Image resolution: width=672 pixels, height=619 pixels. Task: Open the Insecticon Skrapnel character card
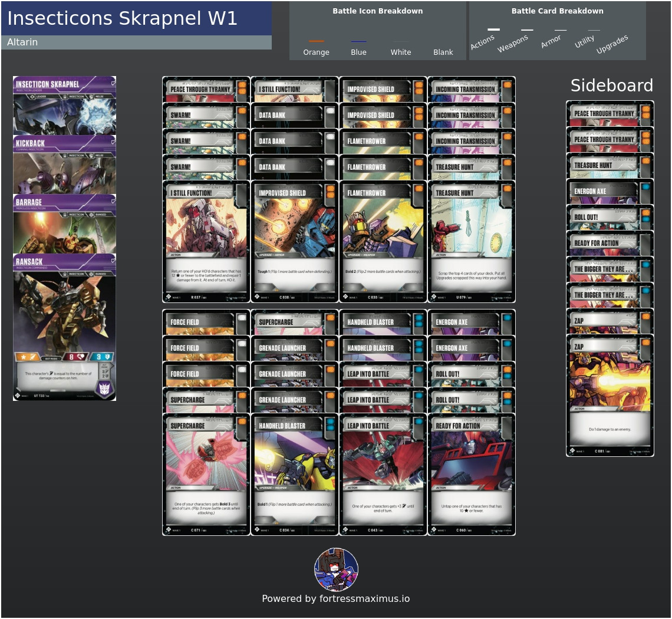pos(64,106)
